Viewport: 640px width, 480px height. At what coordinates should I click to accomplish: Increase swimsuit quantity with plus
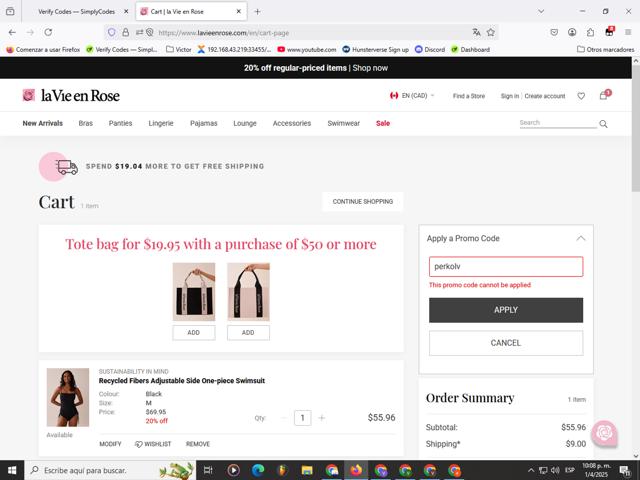point(322,418)
